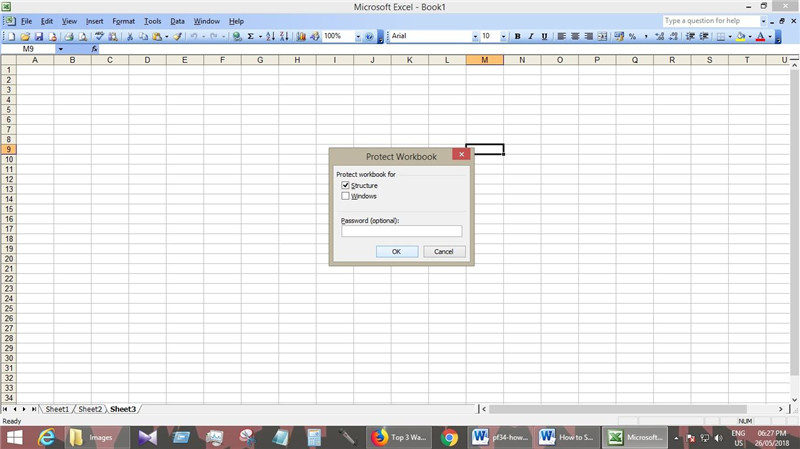Open the Paste options dropdown arrow
Screen dimensions: 800x449
166,36
